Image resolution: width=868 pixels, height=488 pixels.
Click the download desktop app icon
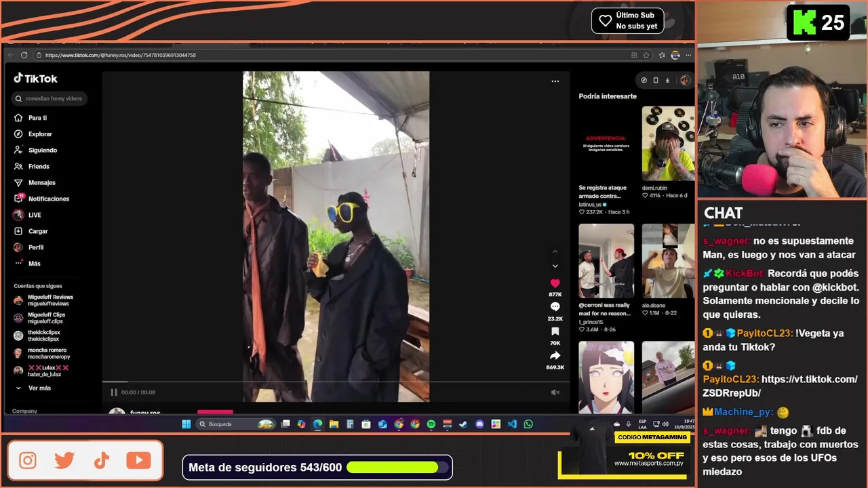click(x=667, y=80)
